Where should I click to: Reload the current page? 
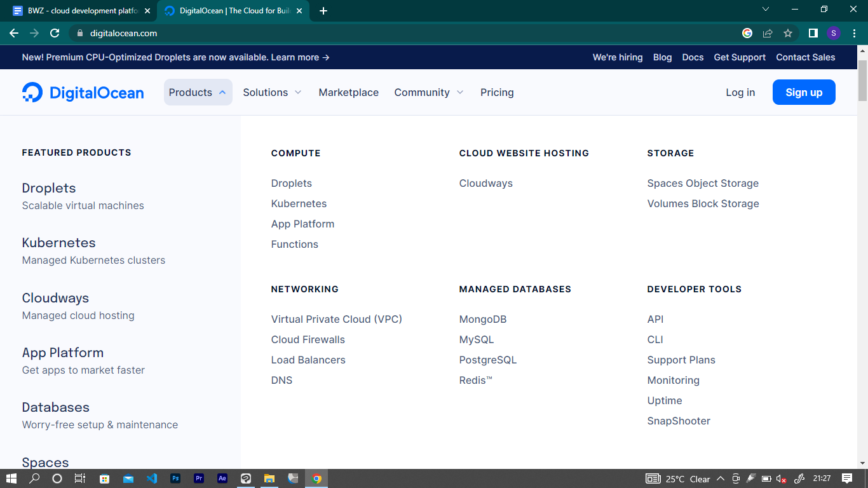click(x=56, y=32)
